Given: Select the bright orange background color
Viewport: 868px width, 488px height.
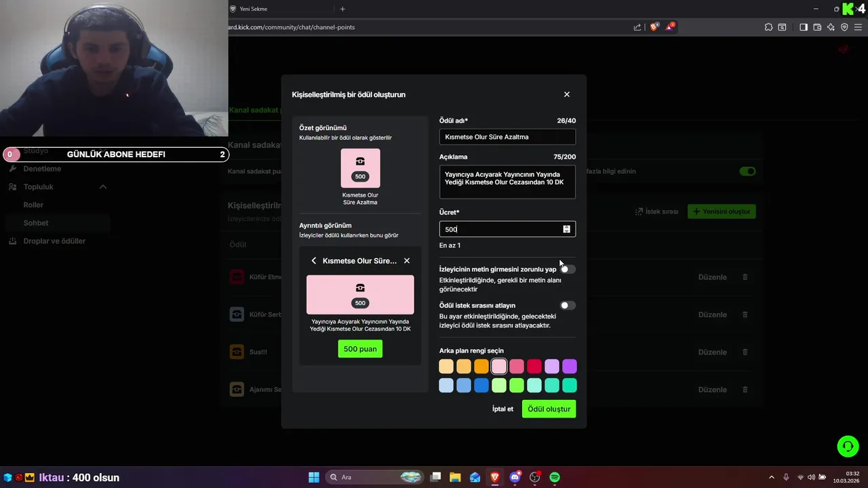Looking at the screenshot, I should [481, 367].
